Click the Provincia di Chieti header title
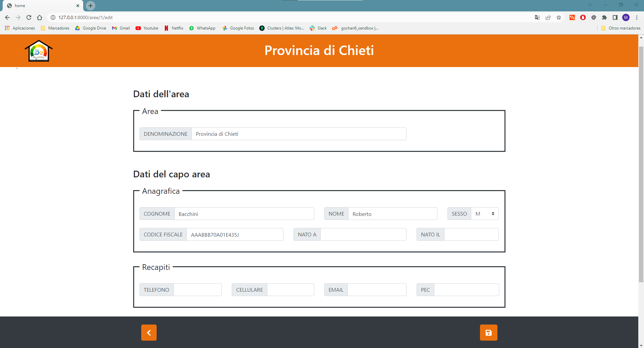Screen dimensions: 644x348 (x=319, y=50)
